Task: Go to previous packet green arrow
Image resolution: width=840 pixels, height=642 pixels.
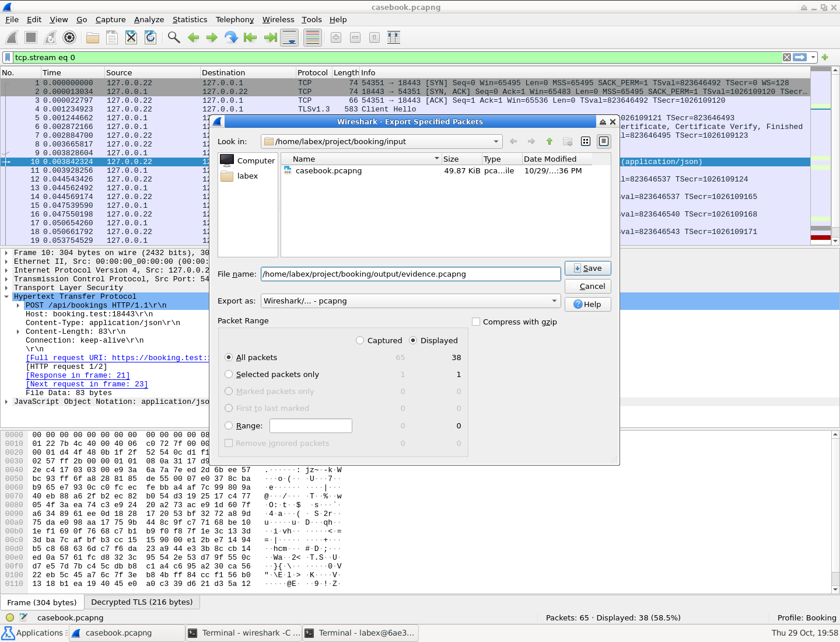Action: [x=193, y=38]
